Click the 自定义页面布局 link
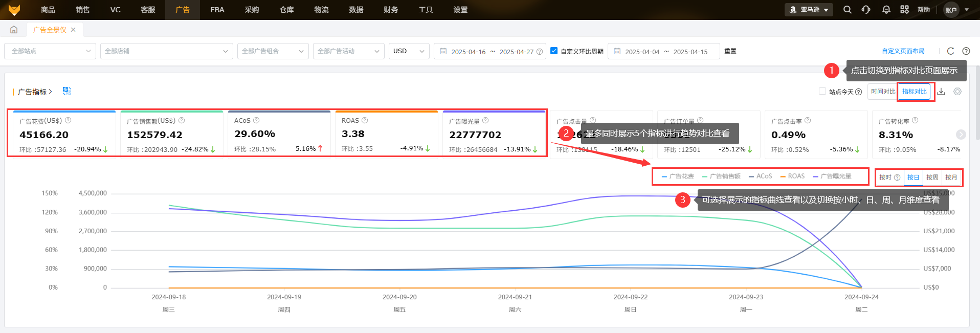980x333 pixels. pos(903,51)
